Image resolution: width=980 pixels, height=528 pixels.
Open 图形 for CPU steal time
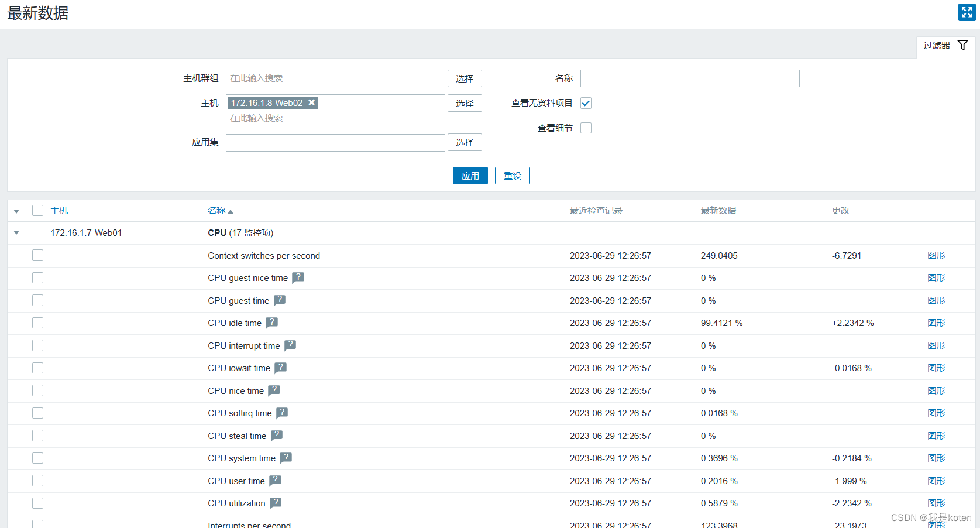click(x=936, y=436)
